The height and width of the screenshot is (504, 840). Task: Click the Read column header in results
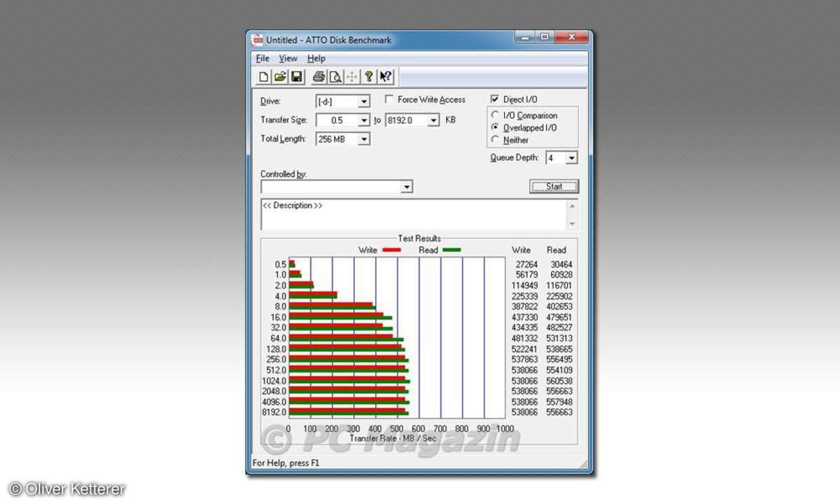(x=556, y=250)
